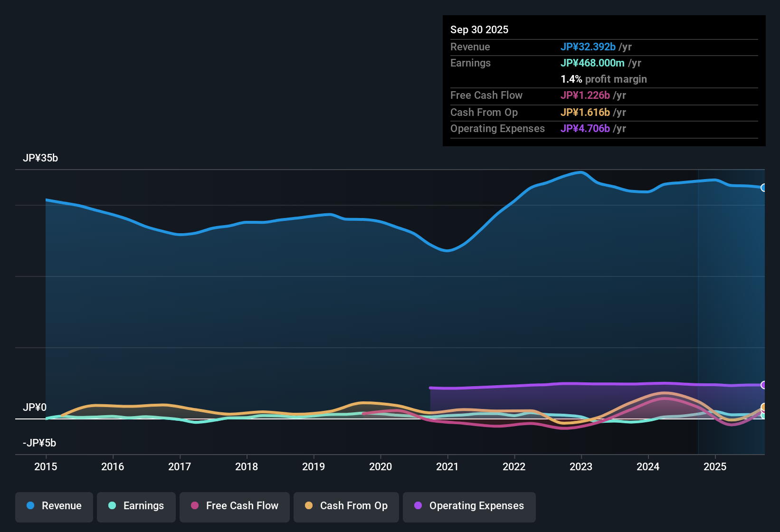Viewport: 780px width, 532px height.
Task: Open the Sep 30 2025 tooltip header
Action: (479, 29)
